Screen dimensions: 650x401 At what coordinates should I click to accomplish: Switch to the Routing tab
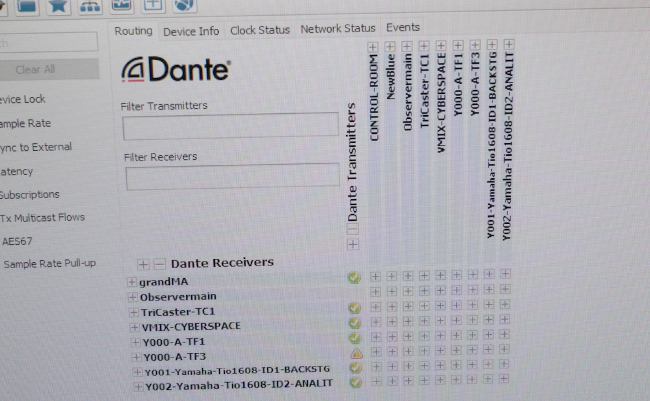tap(133, 31)
